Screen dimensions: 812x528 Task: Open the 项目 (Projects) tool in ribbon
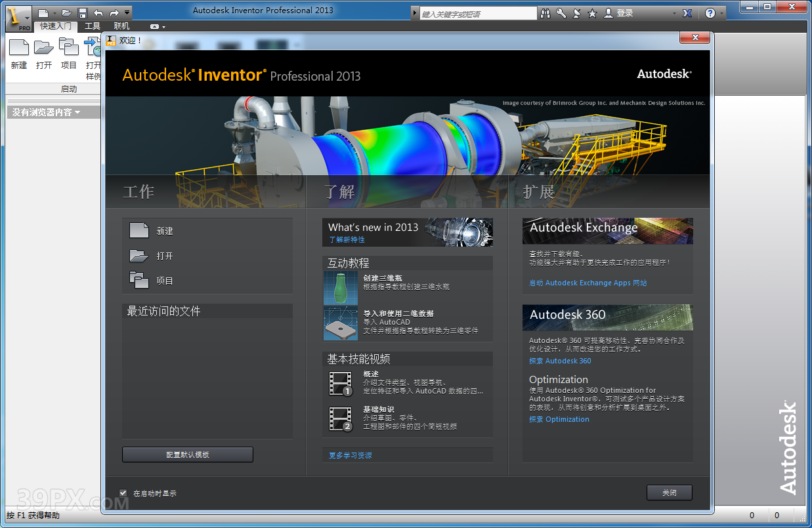click(68, 49)
